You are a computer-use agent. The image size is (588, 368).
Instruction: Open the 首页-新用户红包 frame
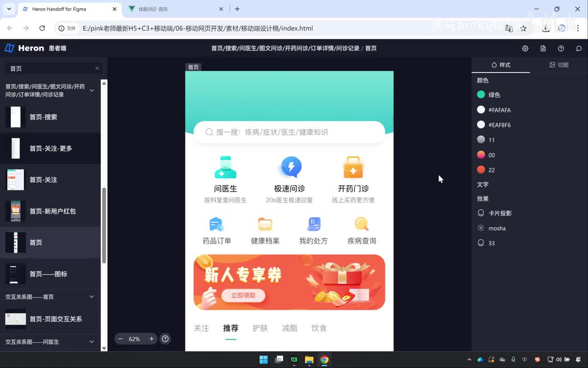coord(50,211)
